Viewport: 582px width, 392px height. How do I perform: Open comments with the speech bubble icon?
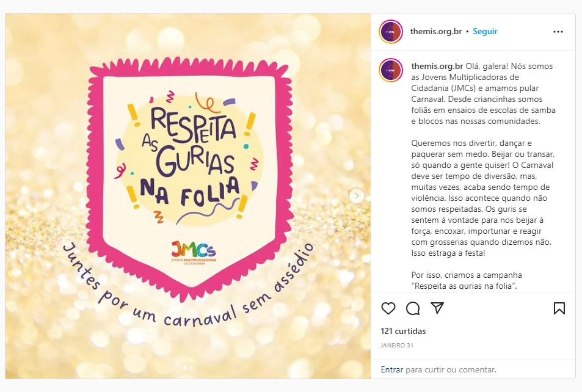click(x=413, y=309)
